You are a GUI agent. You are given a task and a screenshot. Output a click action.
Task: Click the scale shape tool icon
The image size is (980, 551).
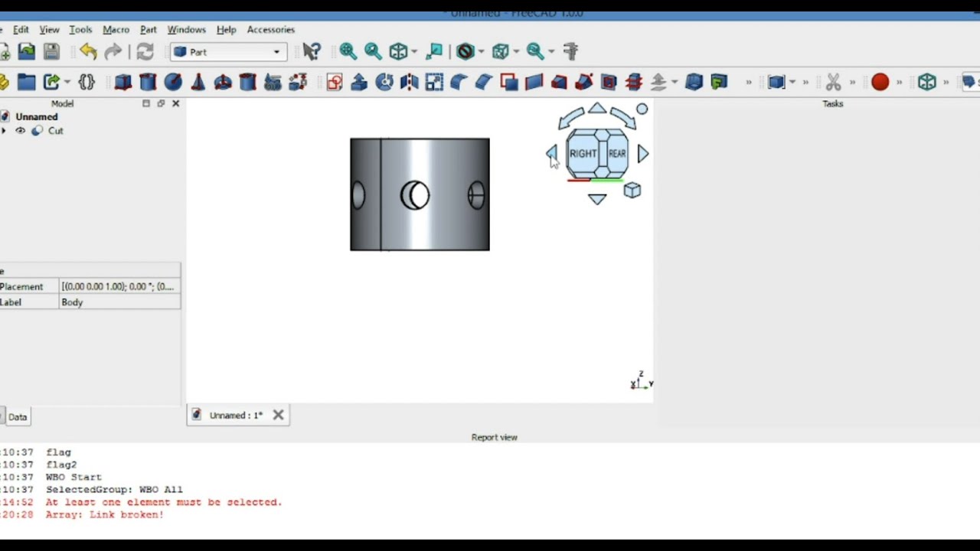[x=434, y=82]
